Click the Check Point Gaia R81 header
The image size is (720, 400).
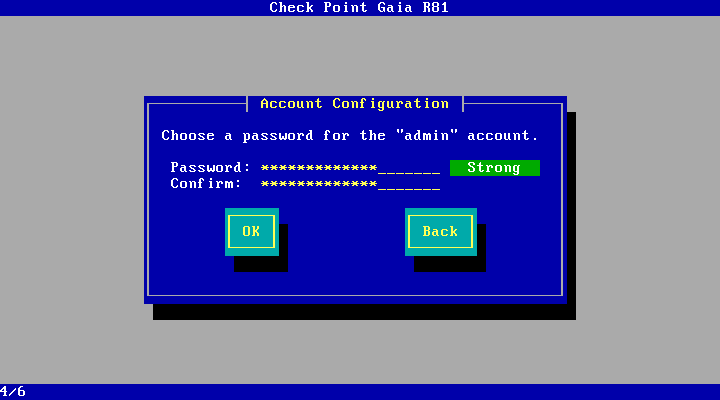coord(359,8)
